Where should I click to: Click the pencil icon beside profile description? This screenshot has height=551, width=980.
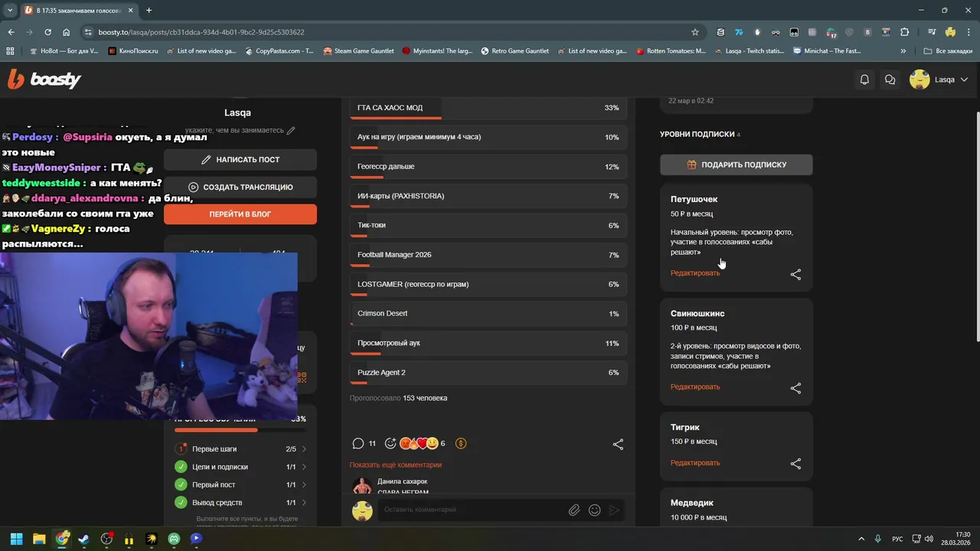tap(291, 130)
